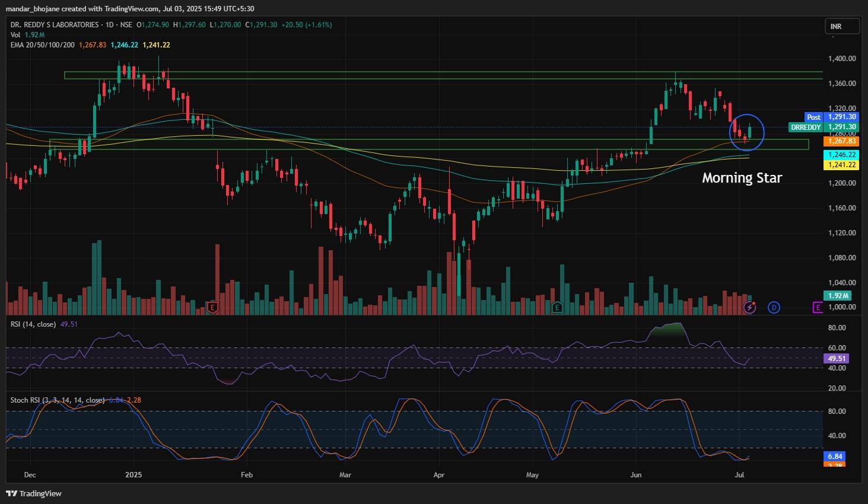Click the H1,297.60 high value in header

pyautogui.click(x=189, y=25)
